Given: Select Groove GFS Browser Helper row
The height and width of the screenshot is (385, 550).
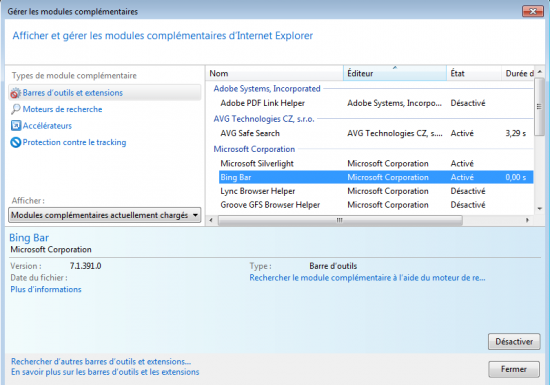Looking at the screenshot, I should pos(376,205).
